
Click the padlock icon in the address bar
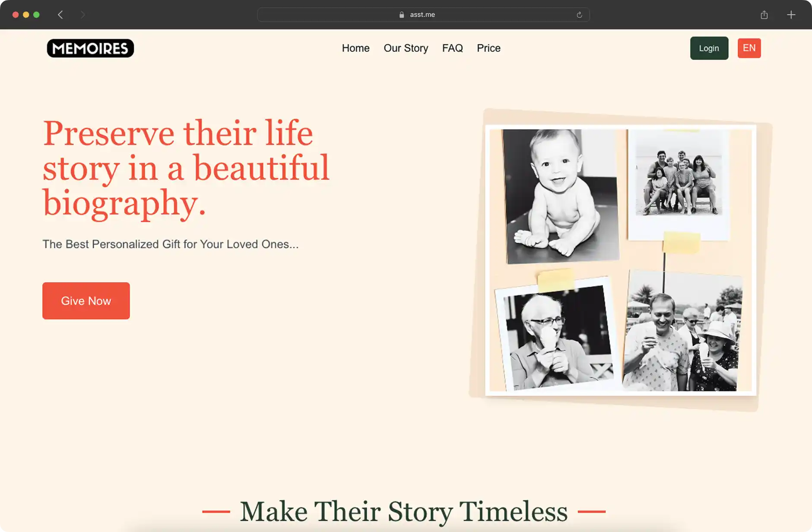pos(402,14)
